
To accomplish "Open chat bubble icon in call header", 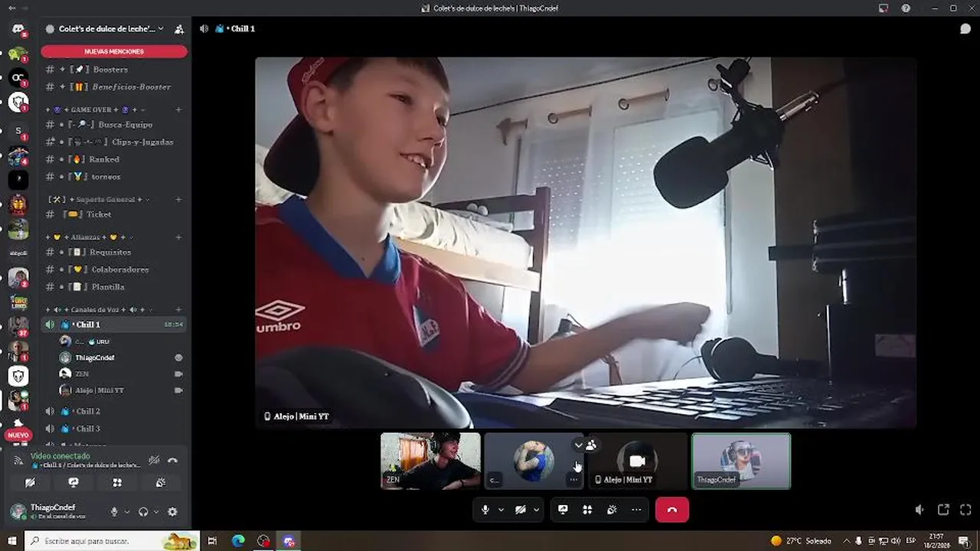I will 965,28.
